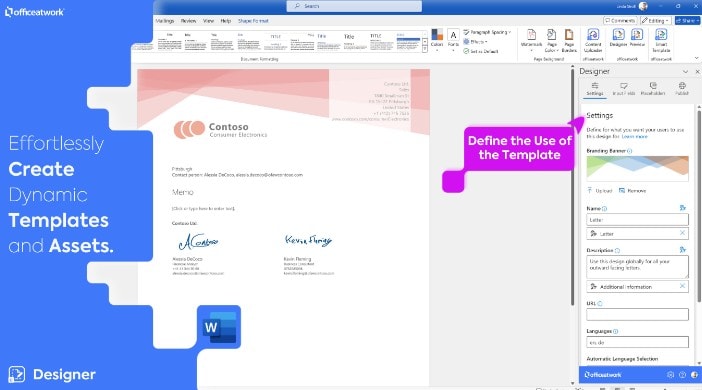The height and width of the screenshot is (390, 702).
Task: Click the user avatar in officeatwork footer
Action: click(694, 375)
